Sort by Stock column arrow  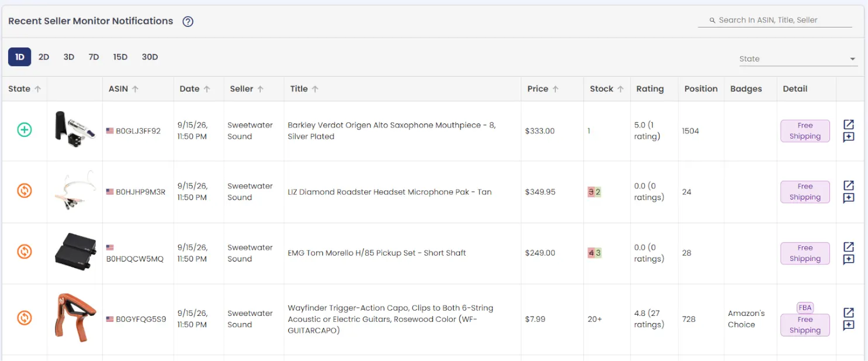click(x=621, y=89)
